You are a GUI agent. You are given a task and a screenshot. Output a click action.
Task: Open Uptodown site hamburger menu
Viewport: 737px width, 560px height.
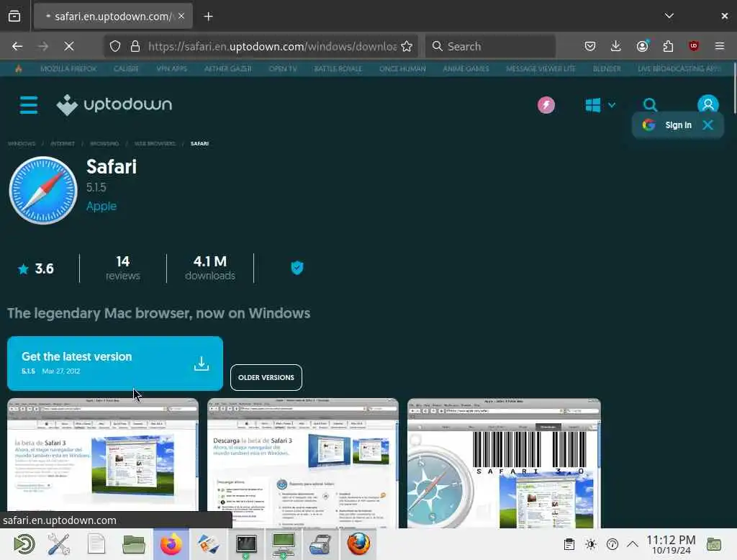pyautogui.click(x=29, y=104)
